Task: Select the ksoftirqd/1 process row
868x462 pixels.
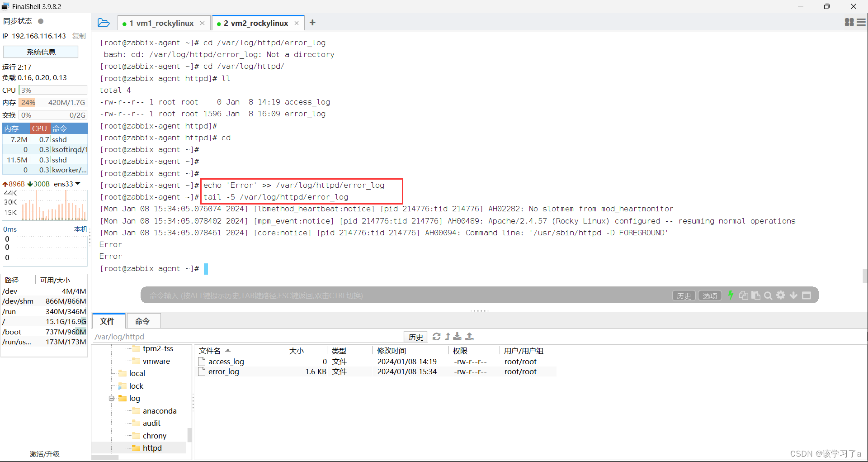Action: click(45, 149)
